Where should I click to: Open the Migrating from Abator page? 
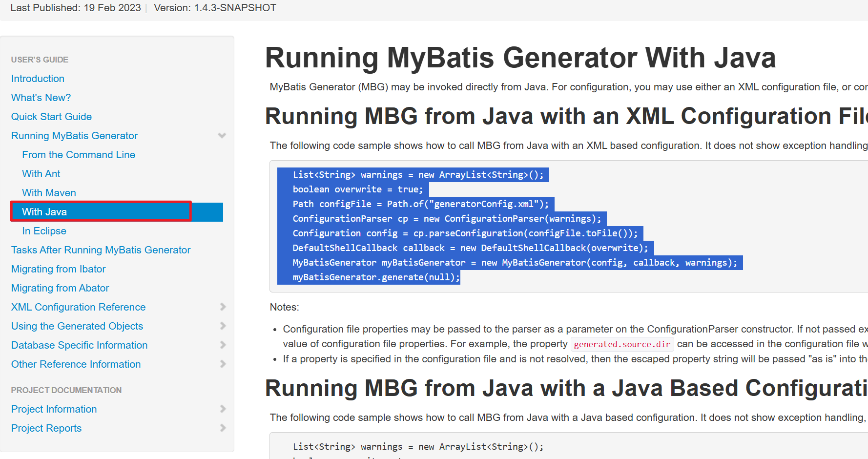click(60, 288)
